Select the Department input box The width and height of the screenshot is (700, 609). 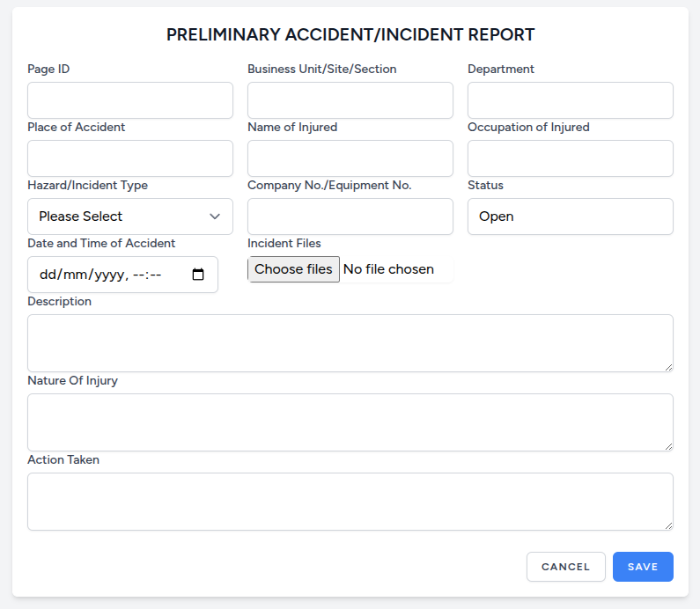pyautogui.click(x=570, y=100)
